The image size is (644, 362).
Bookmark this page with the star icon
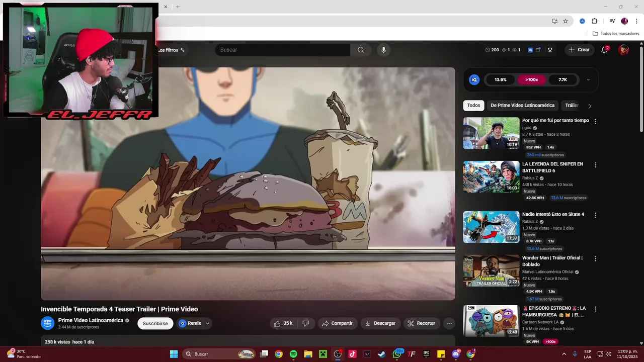click(x=566, y=21)
